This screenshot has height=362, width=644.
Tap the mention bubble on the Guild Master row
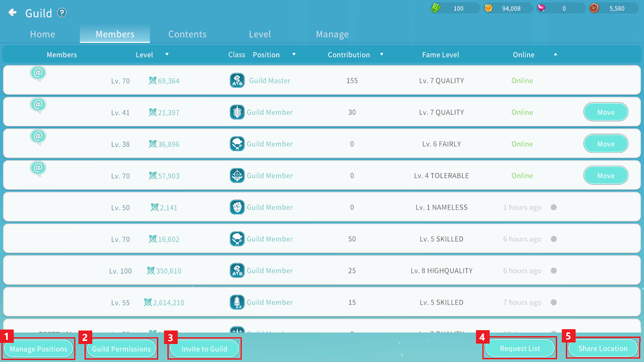click(x=38, y=74)
